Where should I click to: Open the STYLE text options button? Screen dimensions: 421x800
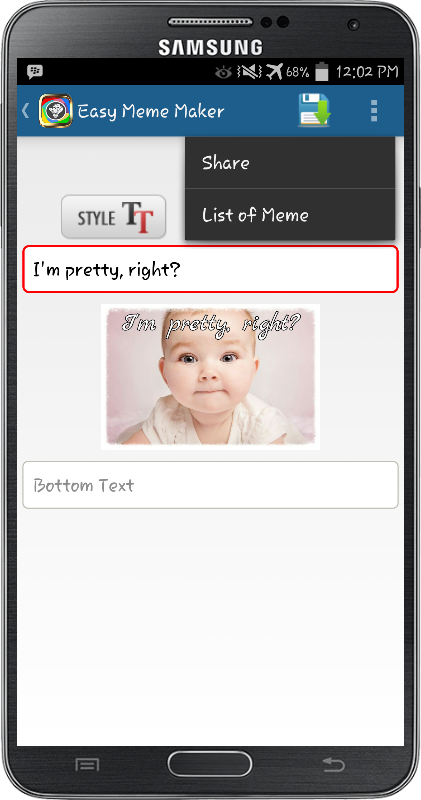114,217
